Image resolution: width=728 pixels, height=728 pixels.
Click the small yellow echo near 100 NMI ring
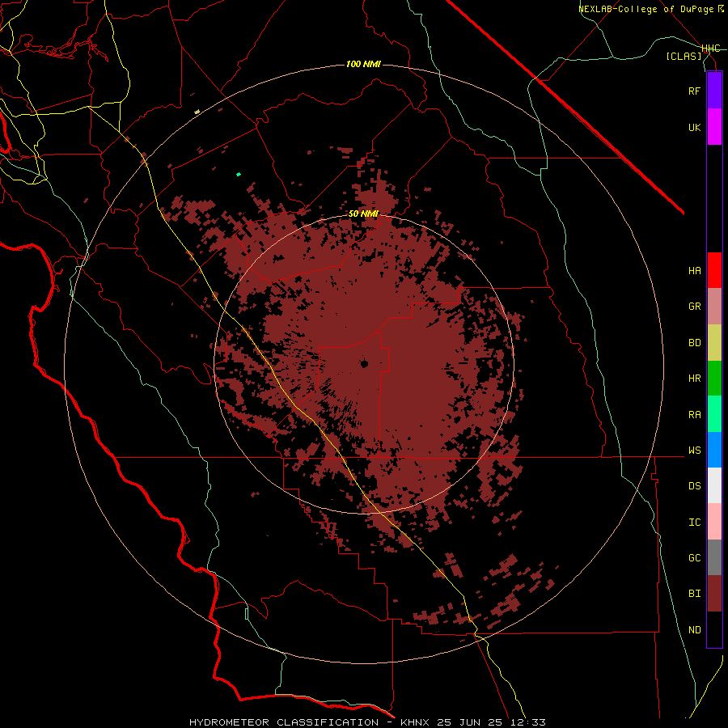[x=197, y=112]
